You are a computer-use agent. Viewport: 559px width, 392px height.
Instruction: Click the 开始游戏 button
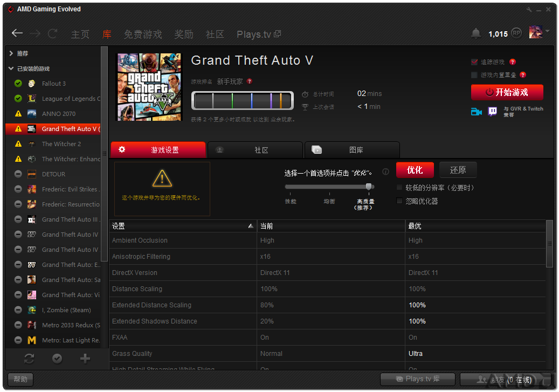[507, 92]
